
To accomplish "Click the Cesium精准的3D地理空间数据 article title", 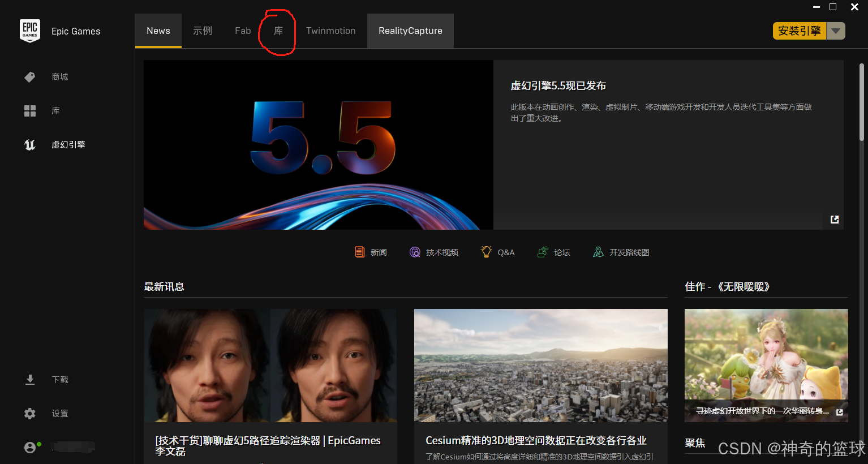I will 536,440.
